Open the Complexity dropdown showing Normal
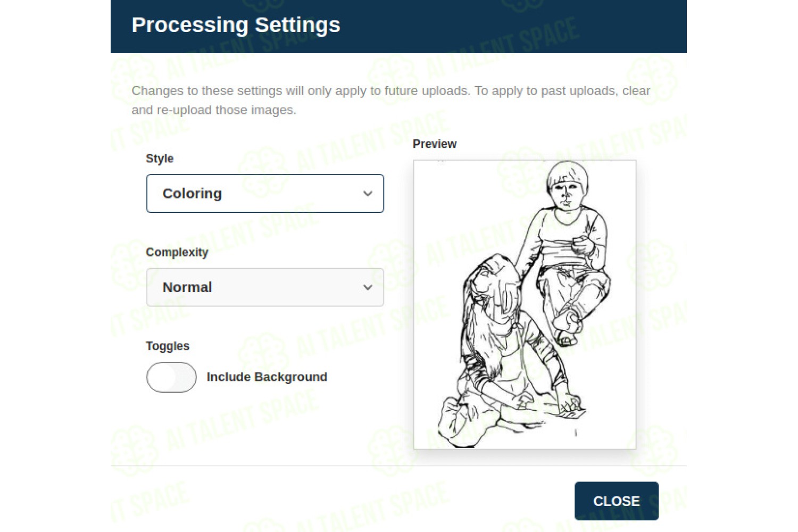798x532 pixels. [265, 287]
